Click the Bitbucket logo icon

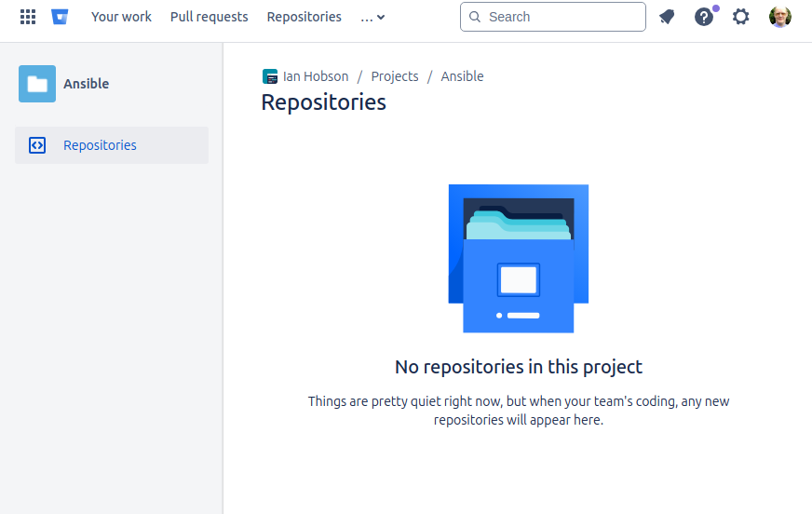click(60, 17)
